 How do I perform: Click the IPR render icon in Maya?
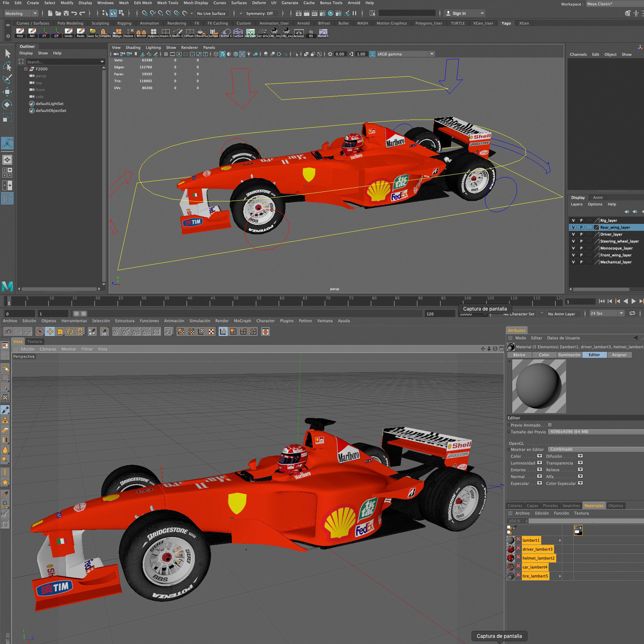pyautogui.click(x=314, y=13)
